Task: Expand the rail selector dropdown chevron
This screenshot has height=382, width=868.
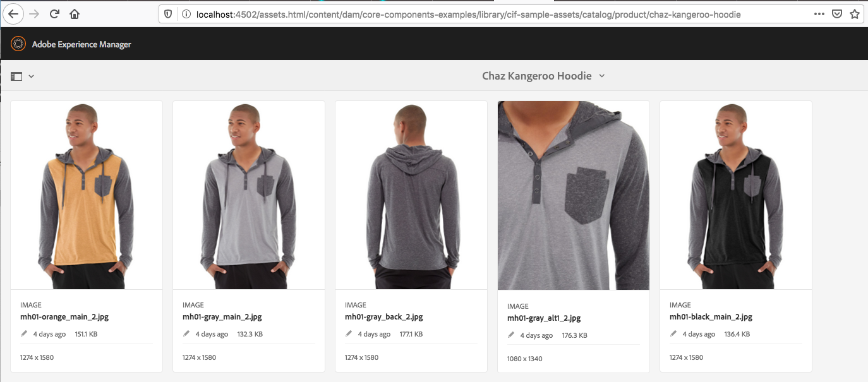Action: click(31, 76)
